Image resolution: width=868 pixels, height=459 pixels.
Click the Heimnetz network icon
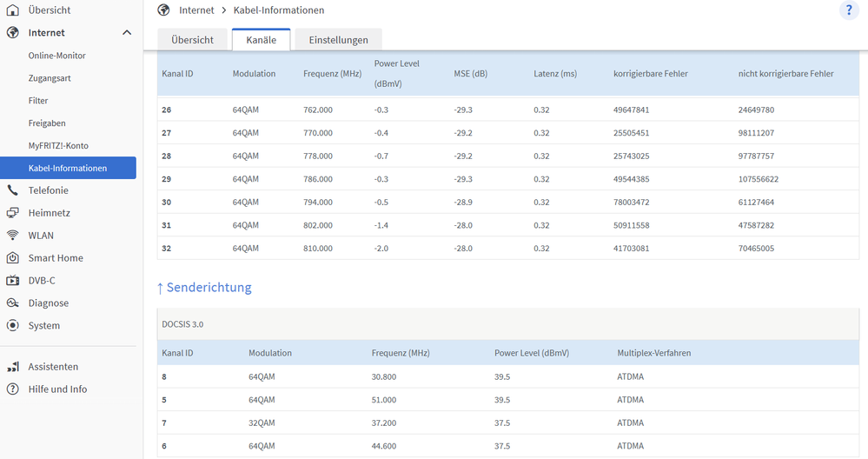point(12,213)
